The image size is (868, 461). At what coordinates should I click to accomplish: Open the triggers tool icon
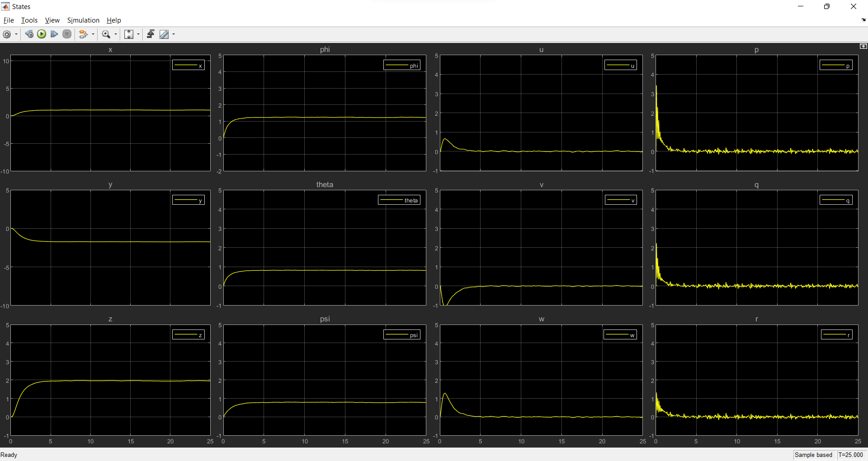point(151,34)
